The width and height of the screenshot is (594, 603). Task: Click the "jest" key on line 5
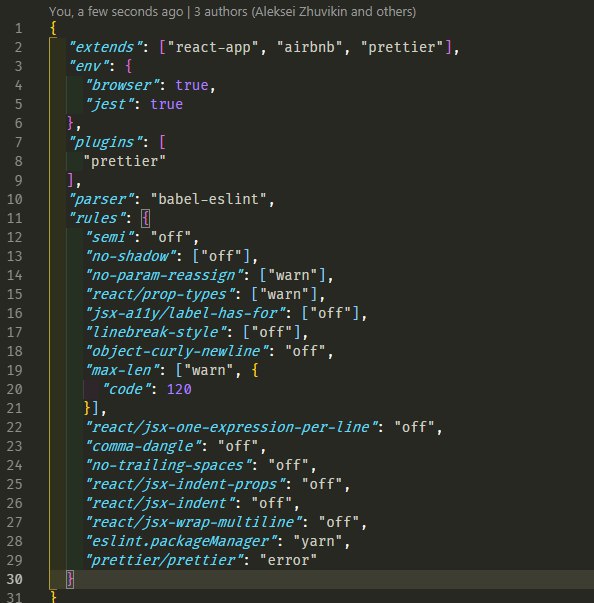(x=110, y=104)
